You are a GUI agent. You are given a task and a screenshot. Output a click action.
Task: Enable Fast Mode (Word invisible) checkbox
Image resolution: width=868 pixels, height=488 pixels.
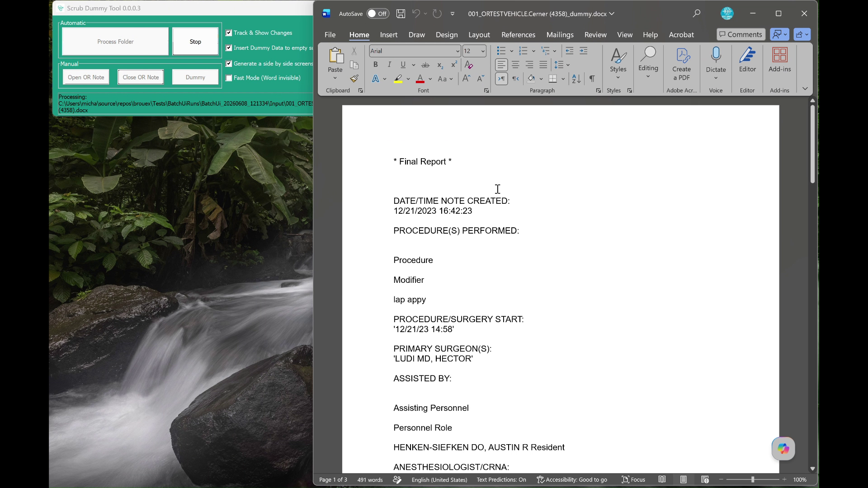[229, 78]
